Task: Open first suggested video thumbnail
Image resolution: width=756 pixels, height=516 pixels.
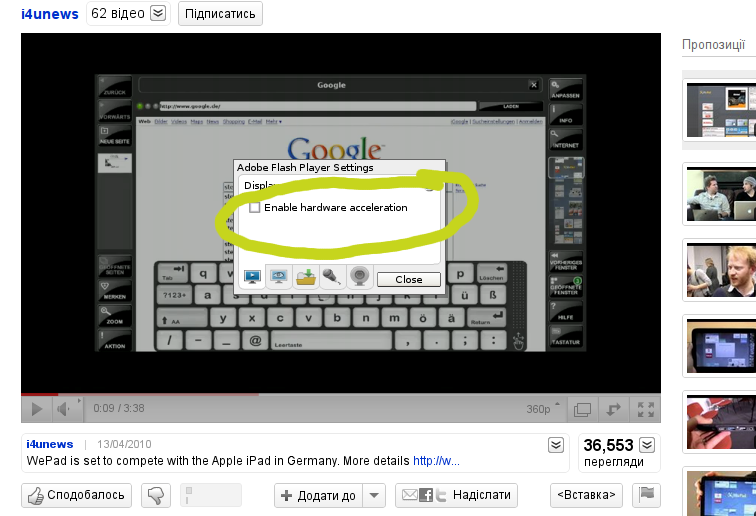Action: click(721, 110)
